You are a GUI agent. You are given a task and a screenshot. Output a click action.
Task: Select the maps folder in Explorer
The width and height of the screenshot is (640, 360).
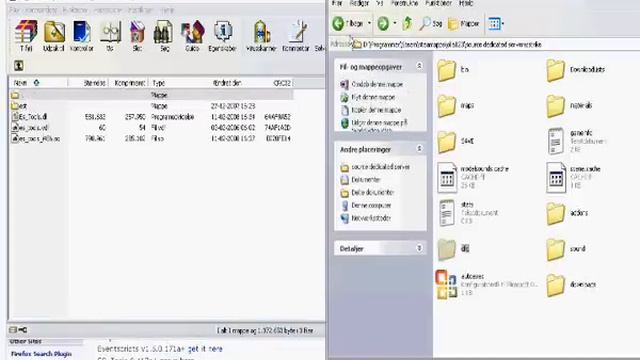456,106
